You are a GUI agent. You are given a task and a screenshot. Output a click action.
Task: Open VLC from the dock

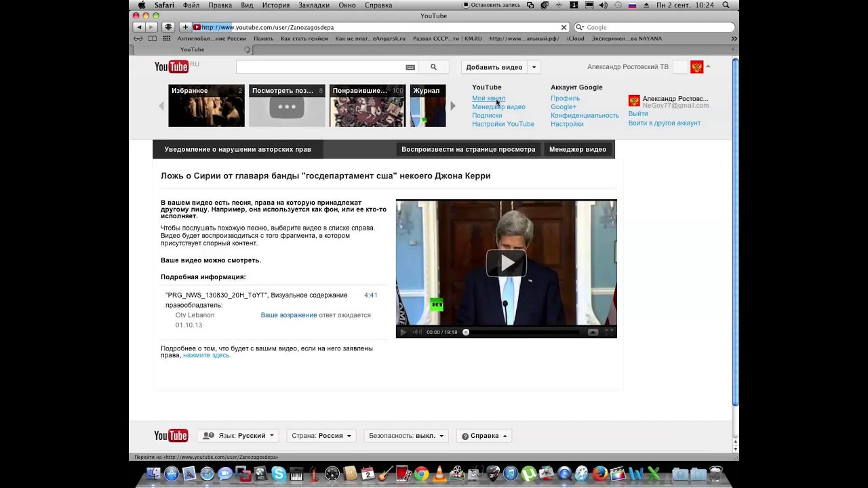tap(439, 474)
